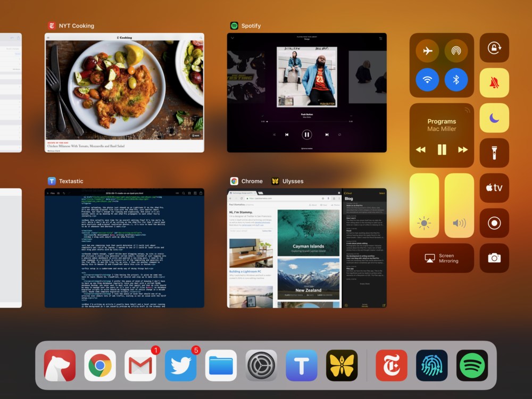
Task: Adjust the brightness slider
Action: click(x=424, y=205)
